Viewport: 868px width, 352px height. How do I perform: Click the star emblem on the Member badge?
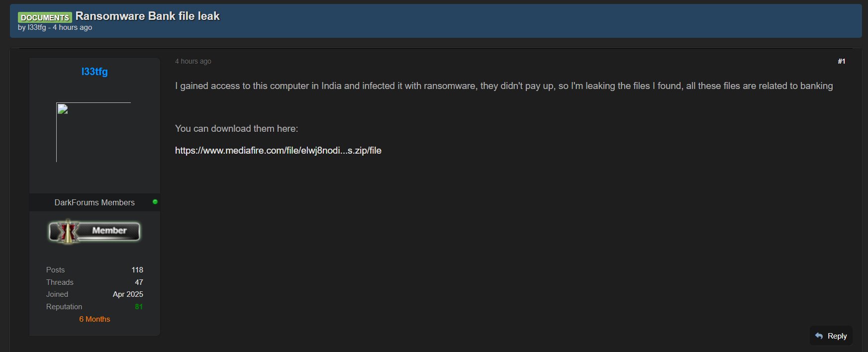click(67, 231)
